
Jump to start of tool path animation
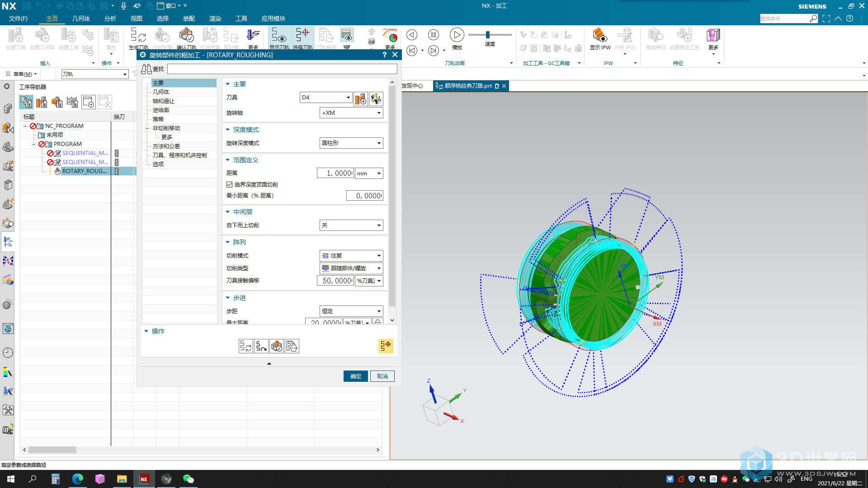pyautogui.click(x=411, y=51)
